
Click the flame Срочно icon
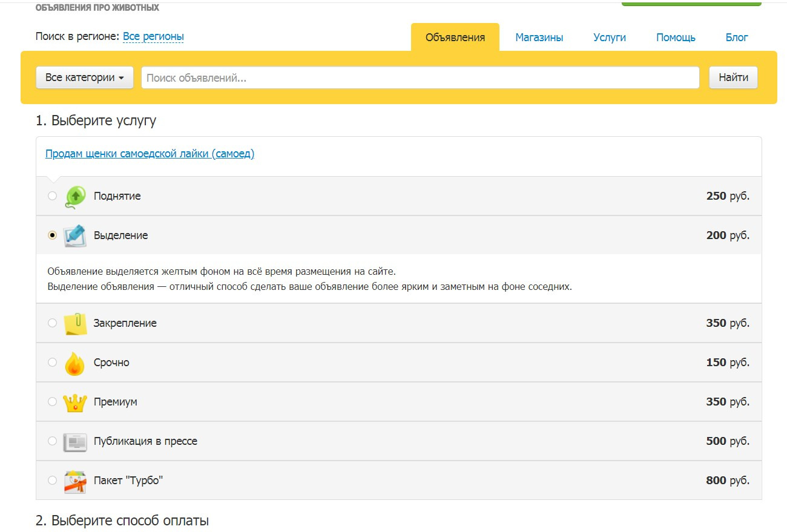coord(75,363)
